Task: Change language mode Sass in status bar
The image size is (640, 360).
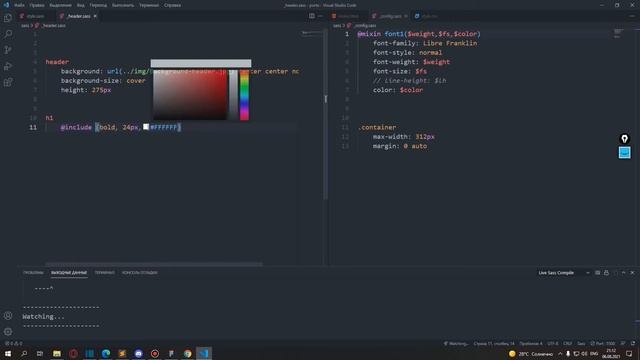Action: tap(581, 344)
